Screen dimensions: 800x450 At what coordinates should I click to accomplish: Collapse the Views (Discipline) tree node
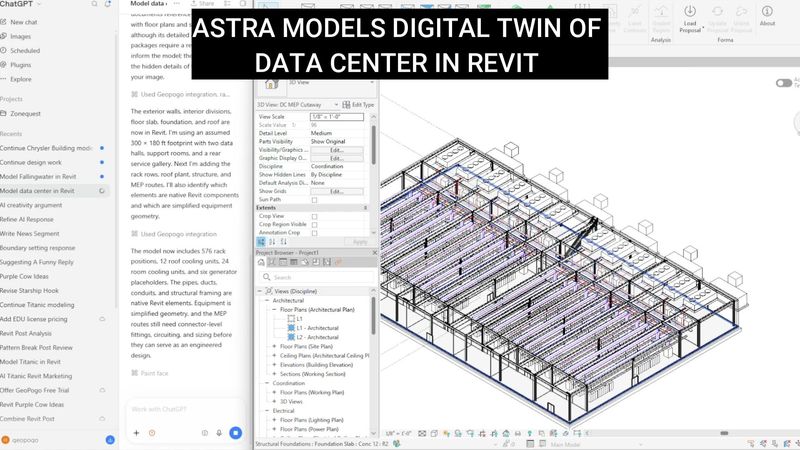click(x=260, y=291)
